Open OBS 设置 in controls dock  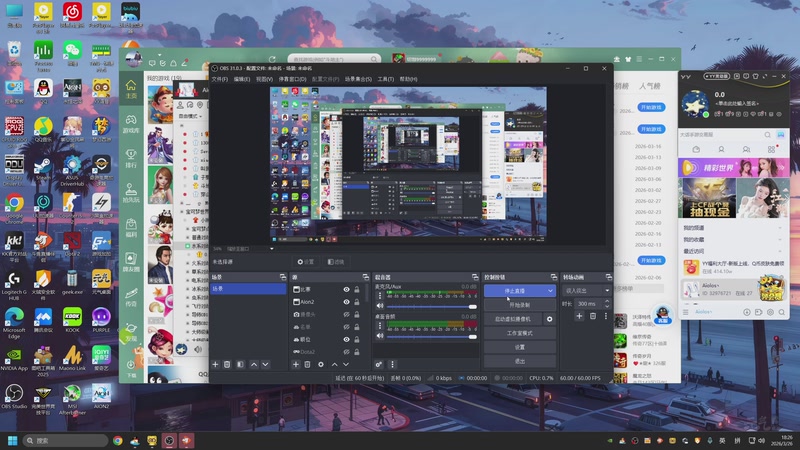519,347
